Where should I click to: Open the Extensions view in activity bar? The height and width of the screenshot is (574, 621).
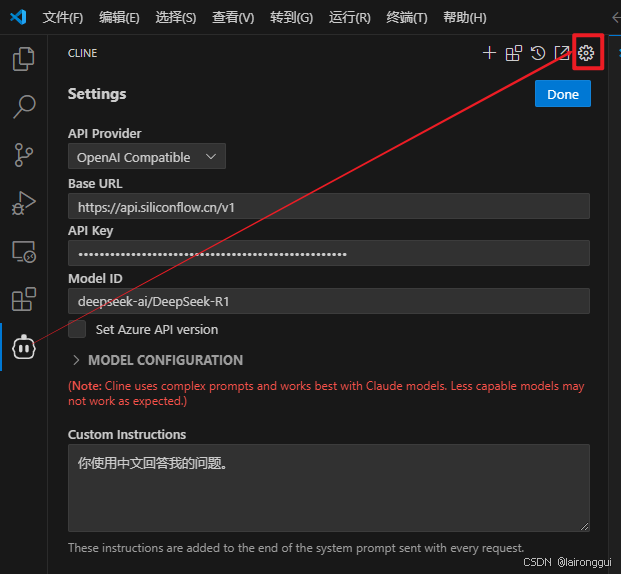[24, 299]
